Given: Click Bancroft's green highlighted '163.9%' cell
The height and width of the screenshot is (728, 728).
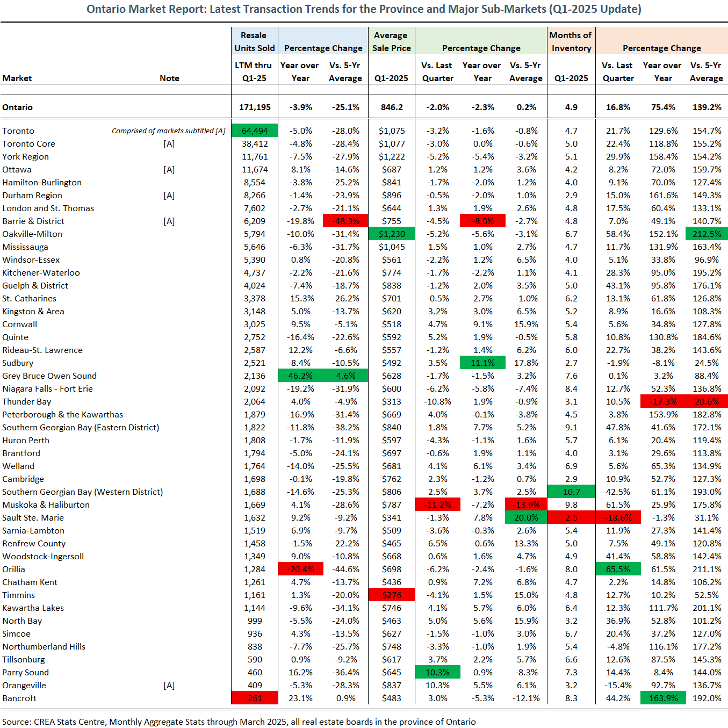Looking at the screenshot, I should (663, 698).
